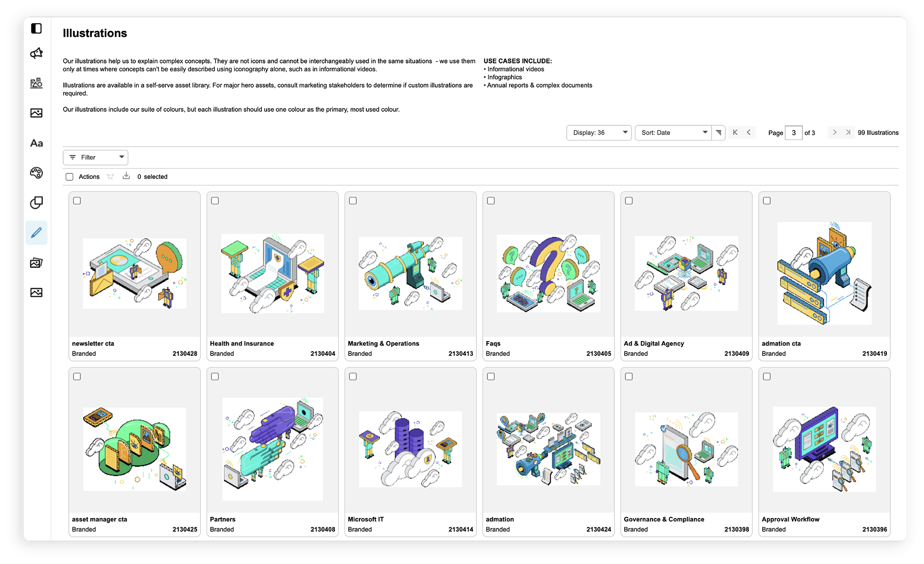Open the Filter dropdown
This screenshot has height=564, width=924.
[x=96, y=158]
